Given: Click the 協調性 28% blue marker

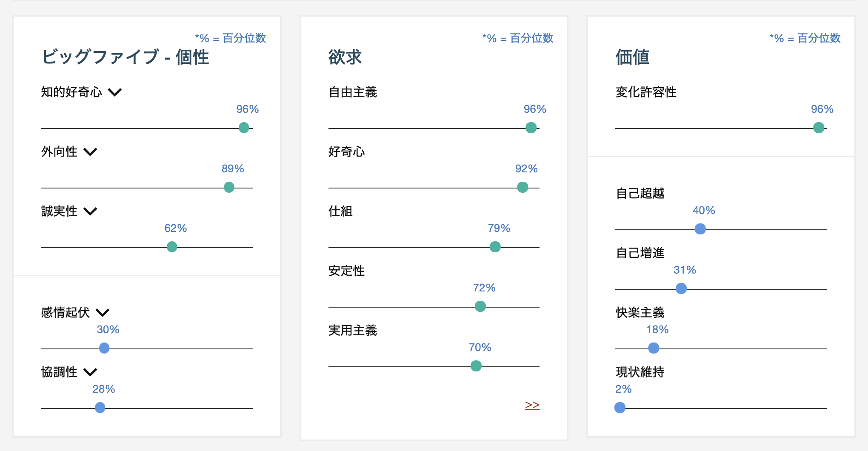Looking at the screenshot, I should pos(100,408).
